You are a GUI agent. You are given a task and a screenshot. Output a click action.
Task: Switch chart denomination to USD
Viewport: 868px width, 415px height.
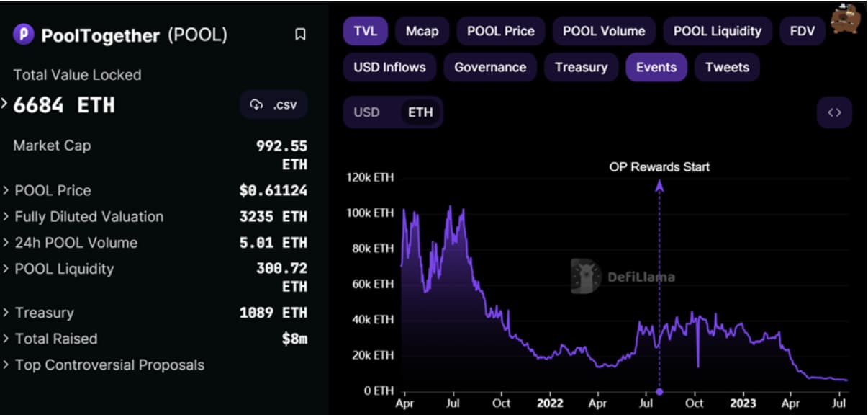(366, 112)
